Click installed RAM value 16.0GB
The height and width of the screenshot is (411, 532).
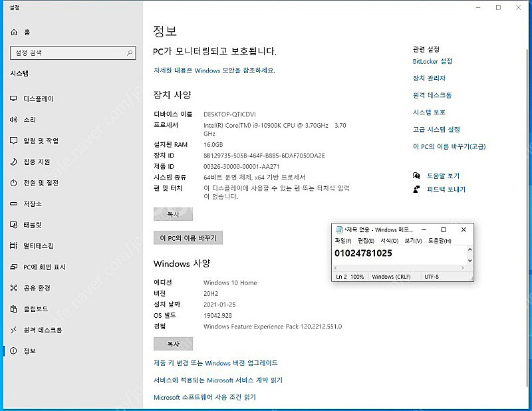[x=213, y=145]
